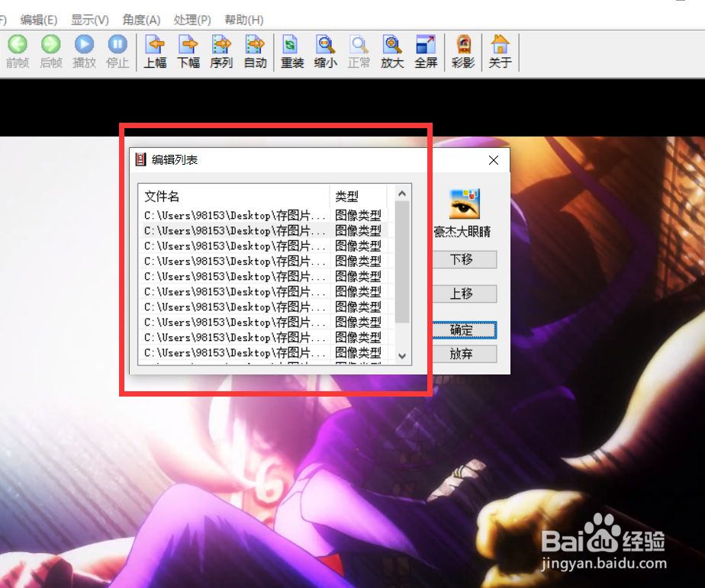Open the 处理(P) menu
Viewport: 705px width, 588px height.
(x=192, y=20)
